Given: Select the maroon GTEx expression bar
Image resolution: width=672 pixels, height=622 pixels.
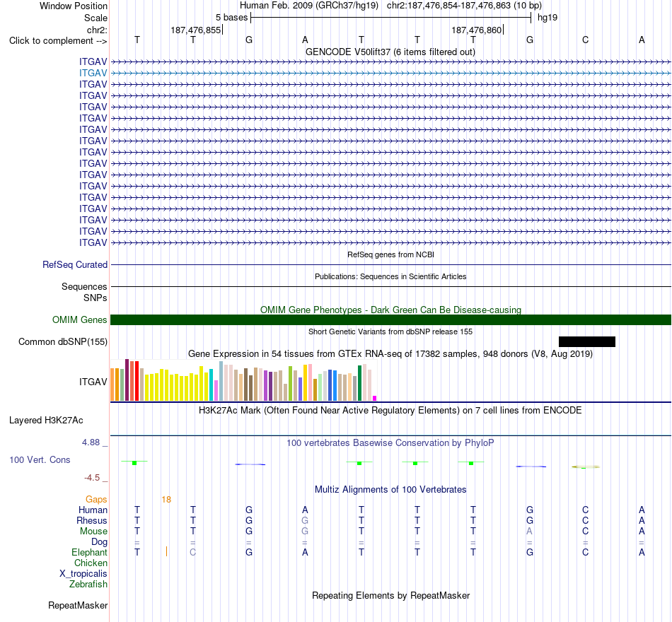Looking at the screenshot, I should click(x=127, y=380).
